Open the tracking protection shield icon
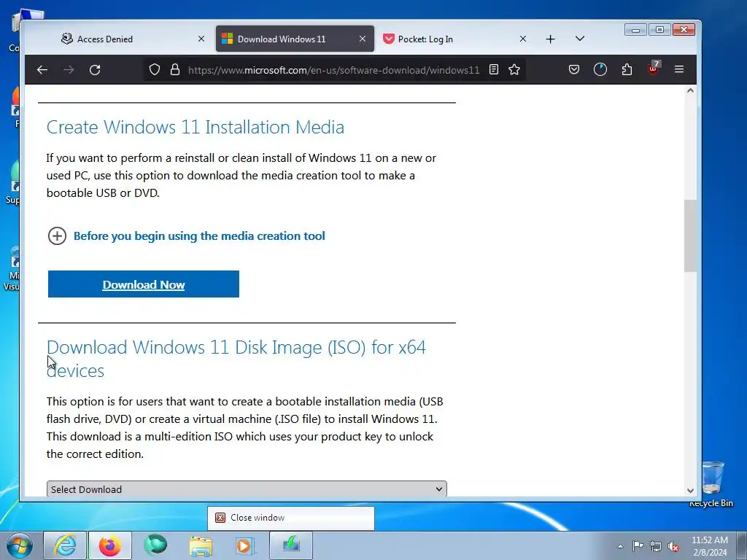This screenshot has height=560, width=747. (x=155, y=69)
